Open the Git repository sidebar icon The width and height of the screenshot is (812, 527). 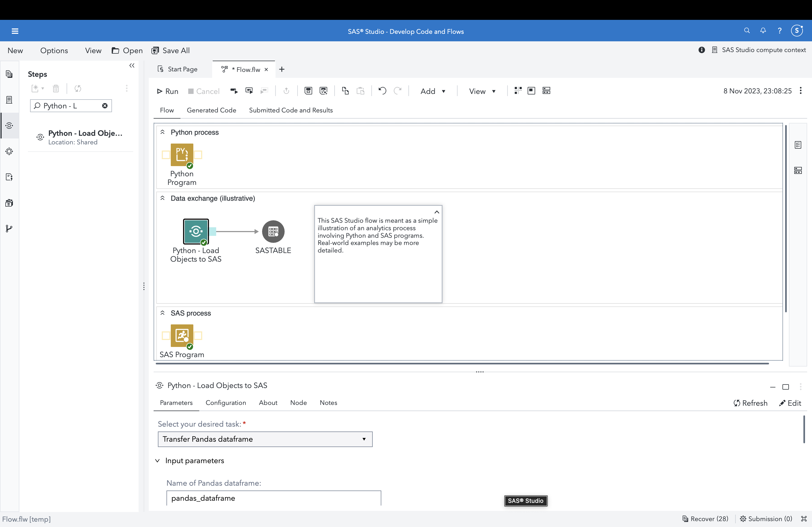(x=9, y=229)
